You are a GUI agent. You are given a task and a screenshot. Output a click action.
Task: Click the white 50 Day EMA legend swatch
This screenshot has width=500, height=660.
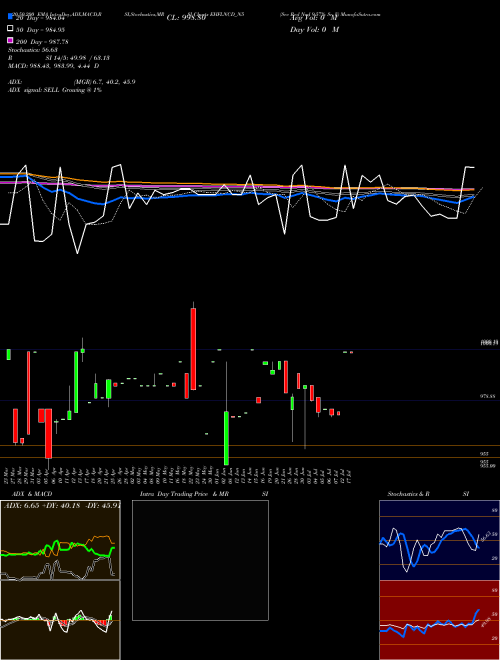(10, 29)
